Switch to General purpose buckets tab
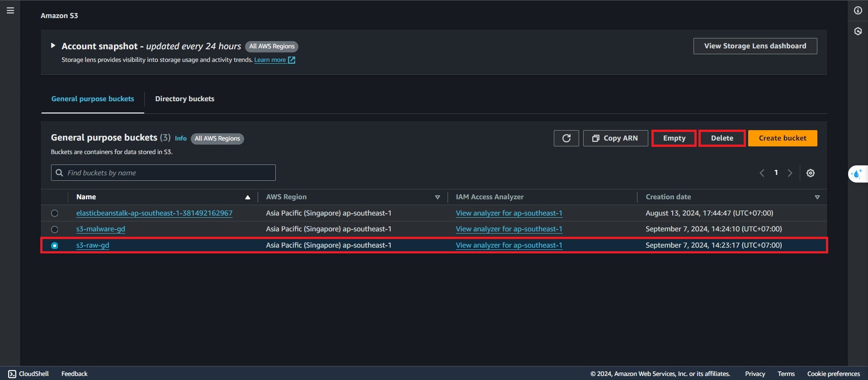Screen dimensions: 868x380 93,99
